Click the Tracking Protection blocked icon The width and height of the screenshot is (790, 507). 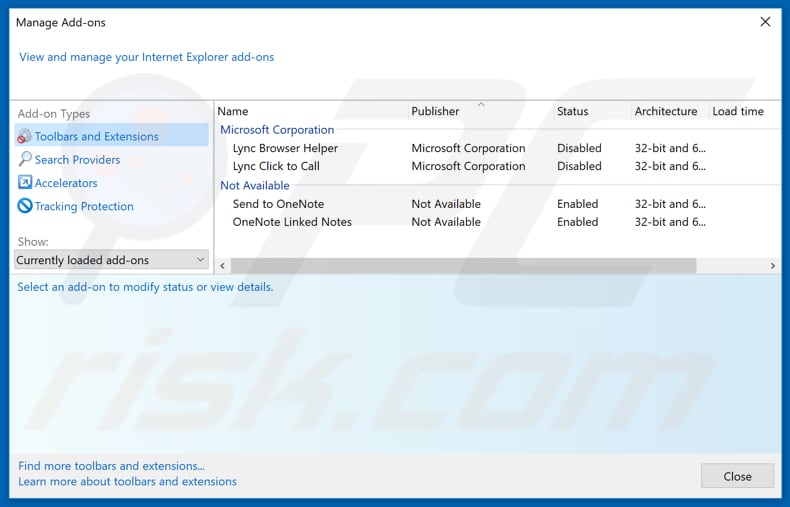tap(25, 206)
